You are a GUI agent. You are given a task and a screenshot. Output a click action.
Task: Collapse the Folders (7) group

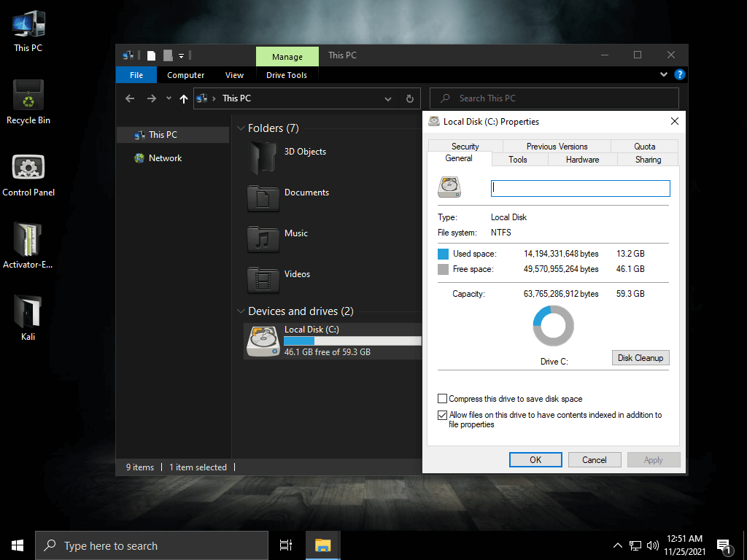point(241,128)
